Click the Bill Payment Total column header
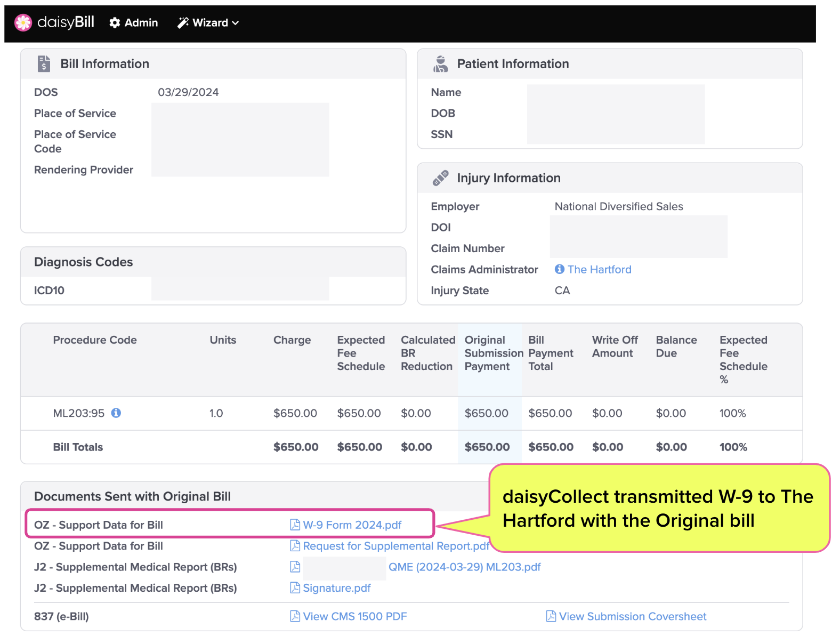Screen dimensions: 840x644 tap(551, 353)
